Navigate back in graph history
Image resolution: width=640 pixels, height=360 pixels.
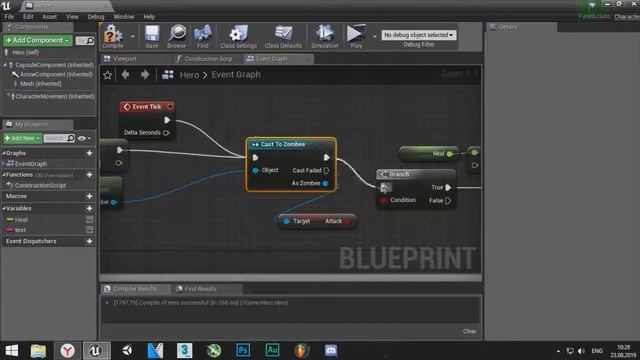point(126,75)
